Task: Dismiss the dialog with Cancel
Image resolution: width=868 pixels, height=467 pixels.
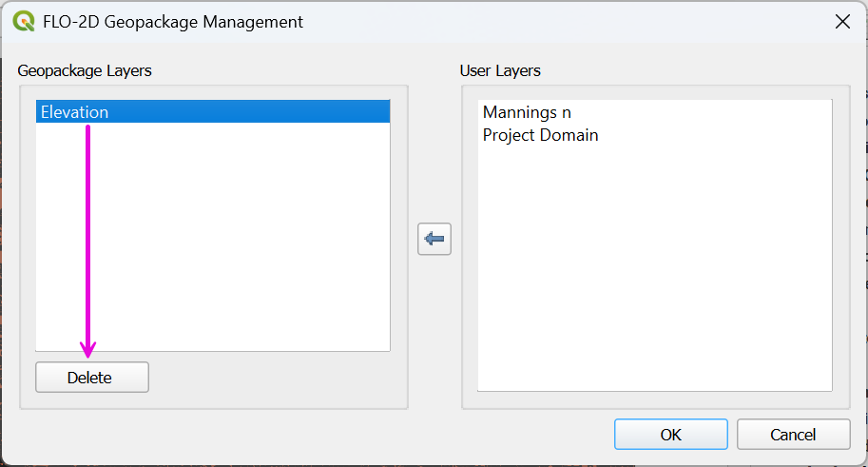Action: coord(793,435)
